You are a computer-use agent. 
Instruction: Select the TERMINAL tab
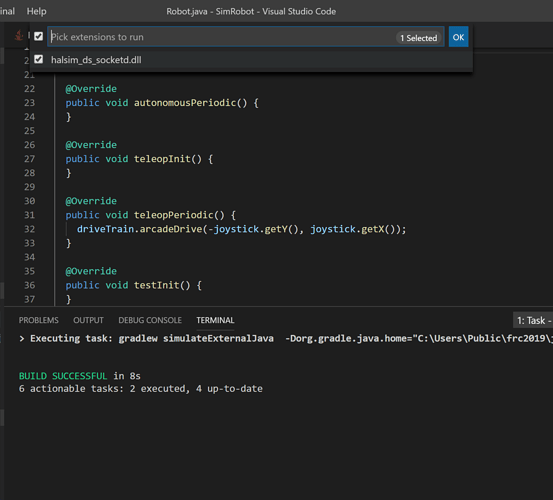[215, 320]
